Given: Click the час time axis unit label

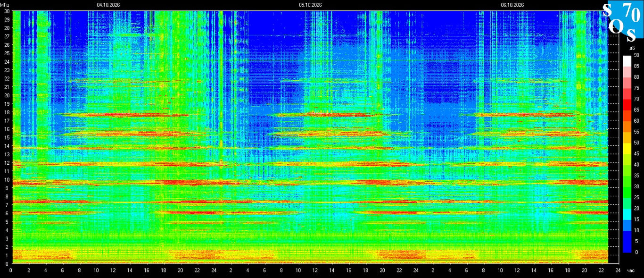Looking at the screenshot, I should [x=632, y=271].
